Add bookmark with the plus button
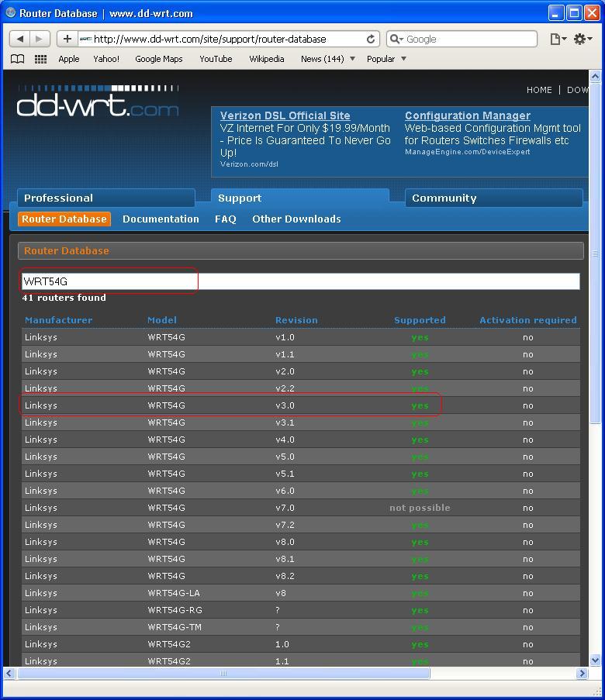 67,39
